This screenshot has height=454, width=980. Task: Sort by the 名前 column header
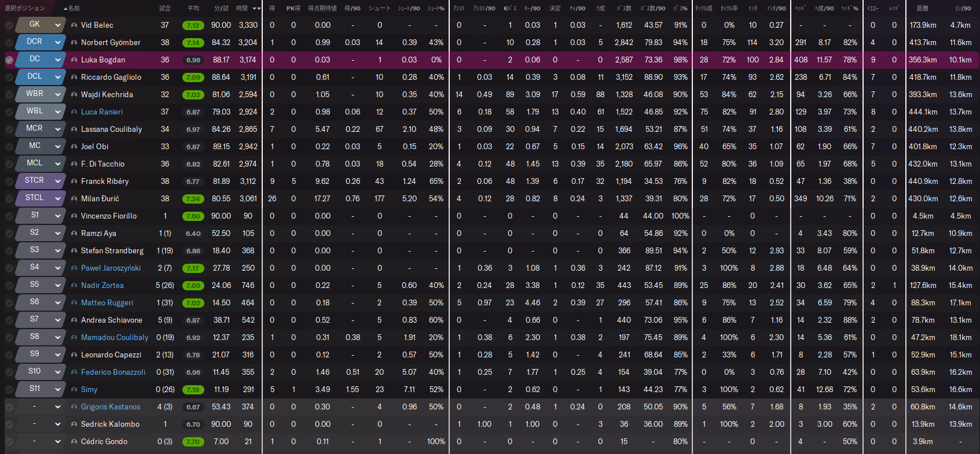[74, 8]
